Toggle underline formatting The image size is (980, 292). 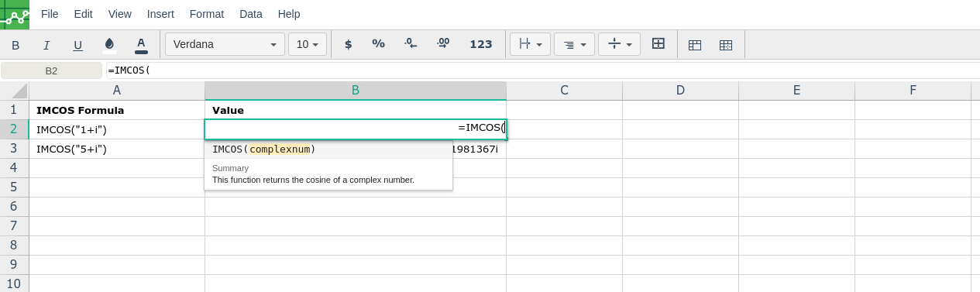coord(77,45)
